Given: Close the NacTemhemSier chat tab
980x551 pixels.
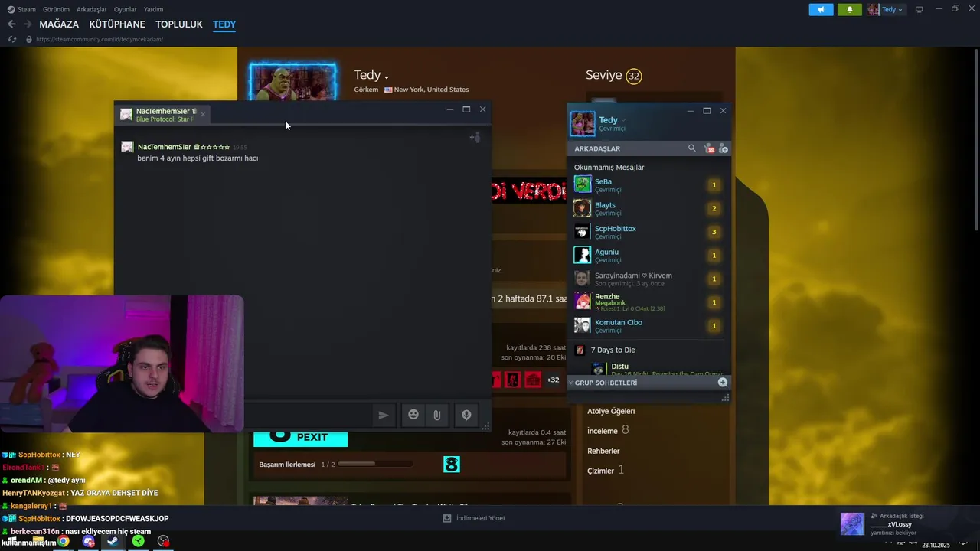Looking at the screenshot, I should tap(203, 115).
